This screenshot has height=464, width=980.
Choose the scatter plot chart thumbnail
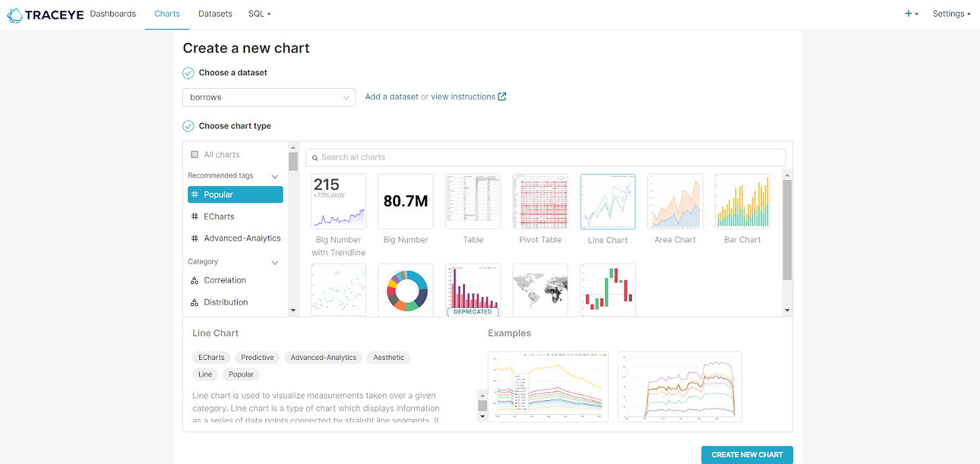[339, 289]
